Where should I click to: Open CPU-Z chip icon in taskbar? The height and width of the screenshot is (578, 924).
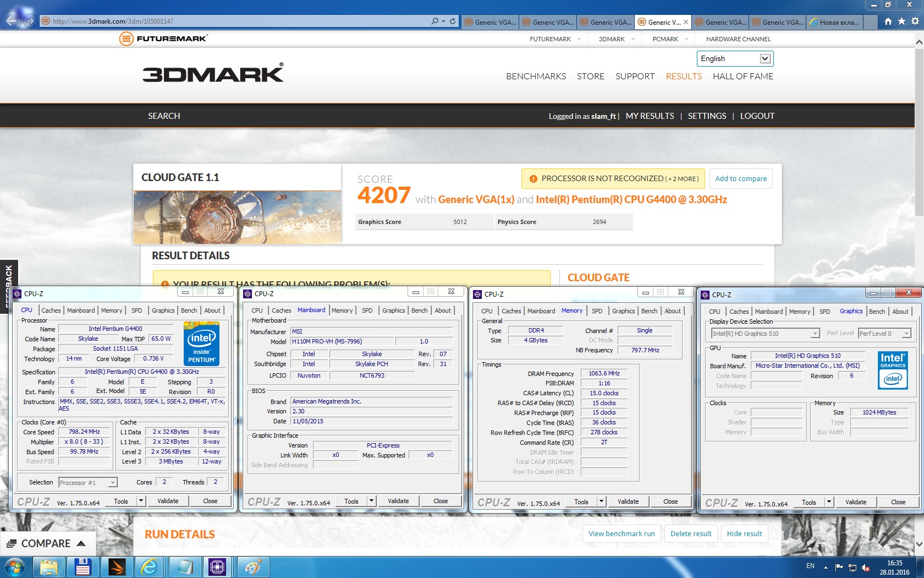click(x=217, y=567)
